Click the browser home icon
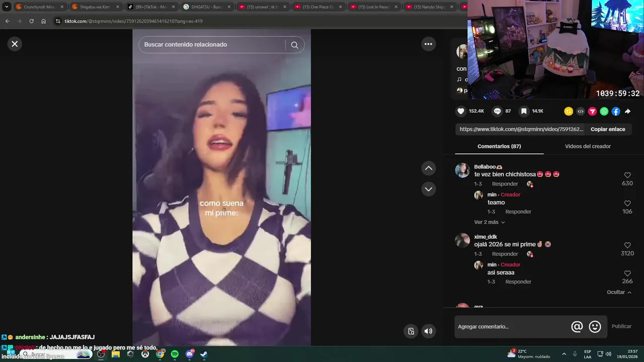Viewport: 644px width, 362px height. pyautogui.click(x=43, y=21)
